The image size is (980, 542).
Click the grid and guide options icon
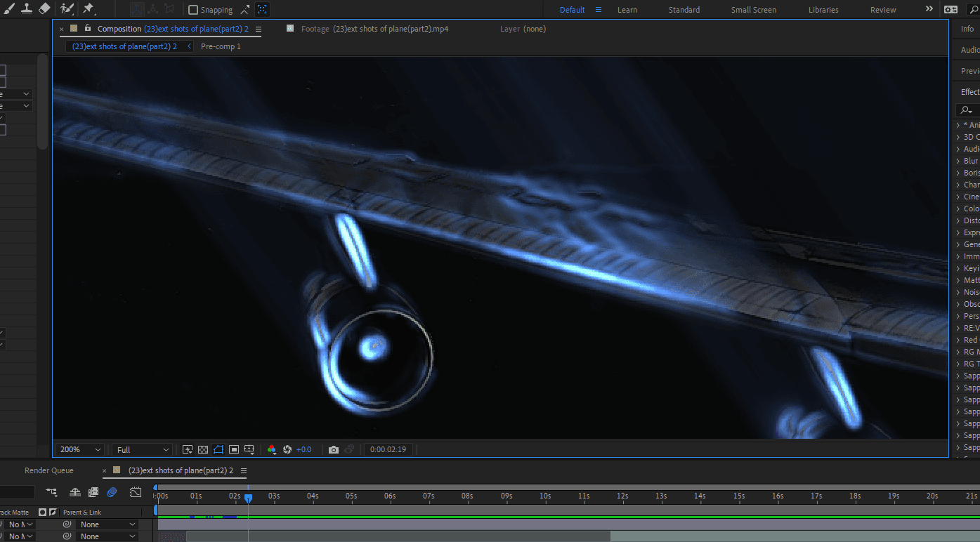(x=249, y=449)
